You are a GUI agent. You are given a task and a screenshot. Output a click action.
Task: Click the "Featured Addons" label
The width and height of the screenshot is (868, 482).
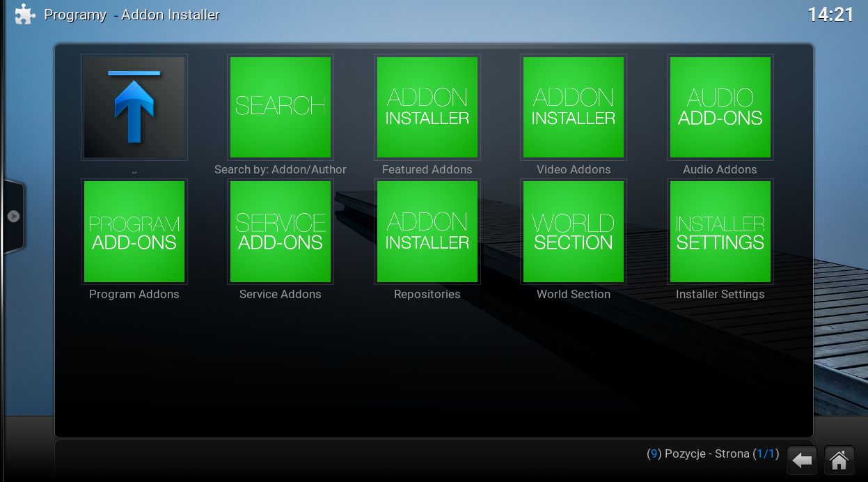(427, 169)
